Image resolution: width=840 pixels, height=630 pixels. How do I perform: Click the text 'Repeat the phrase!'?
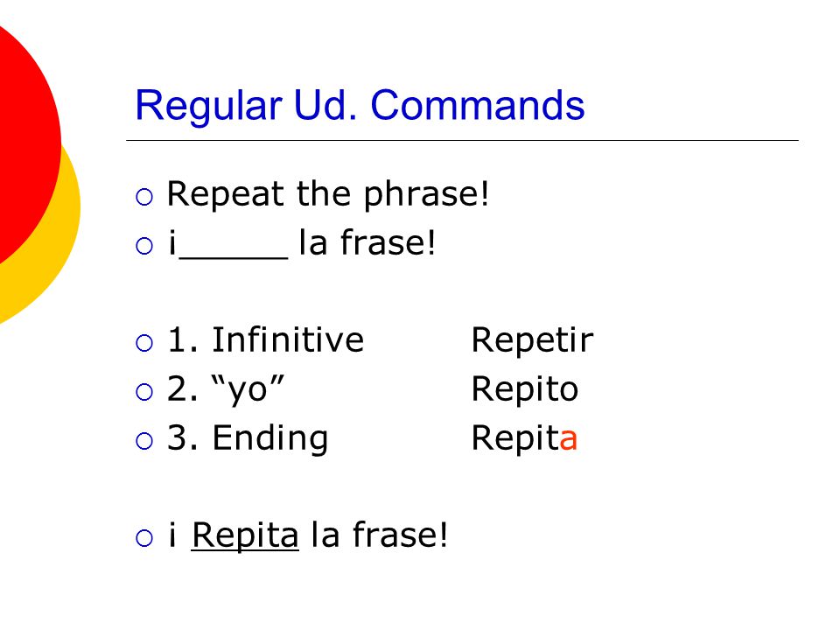(328, 194)
